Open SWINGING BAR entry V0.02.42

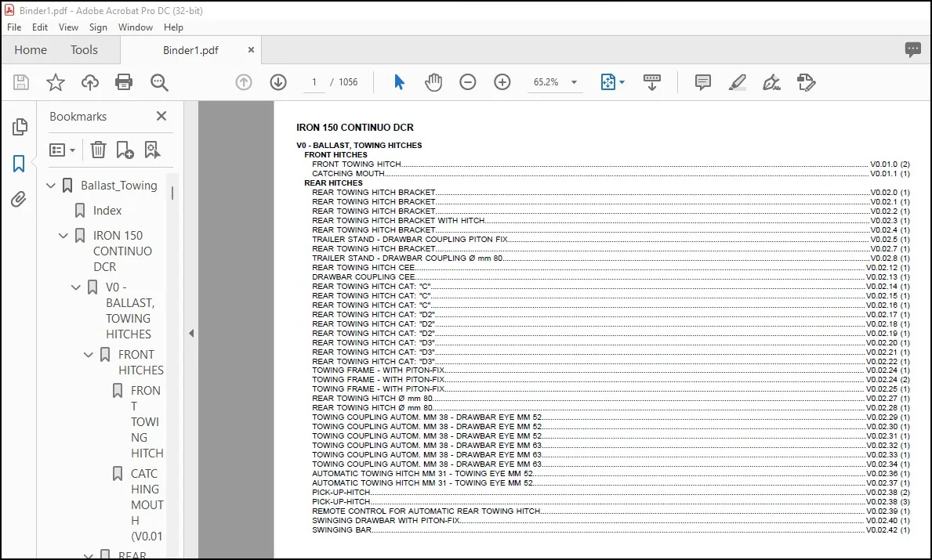tap(611, 529)
